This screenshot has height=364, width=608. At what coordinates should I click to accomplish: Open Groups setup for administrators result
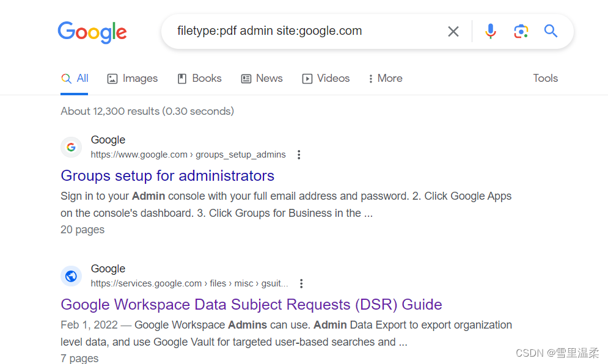[x=167, y=175]
